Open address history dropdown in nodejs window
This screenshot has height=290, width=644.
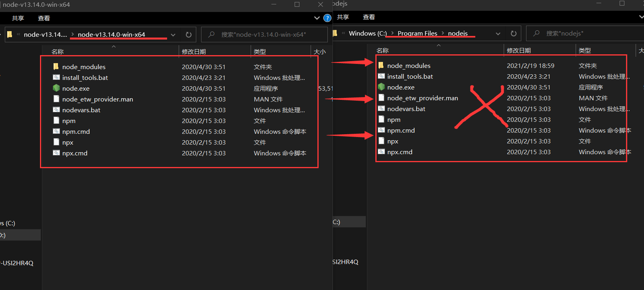pos(498,34)
